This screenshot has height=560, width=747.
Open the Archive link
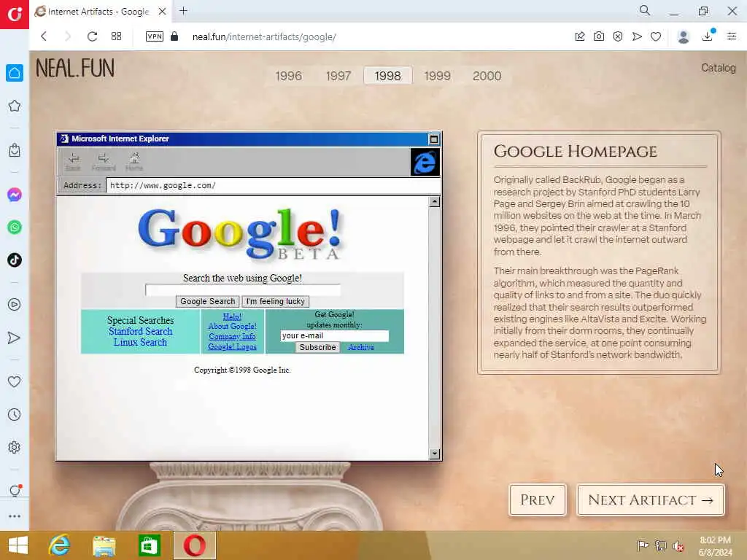pyautogui.click(x=360, y=347)
